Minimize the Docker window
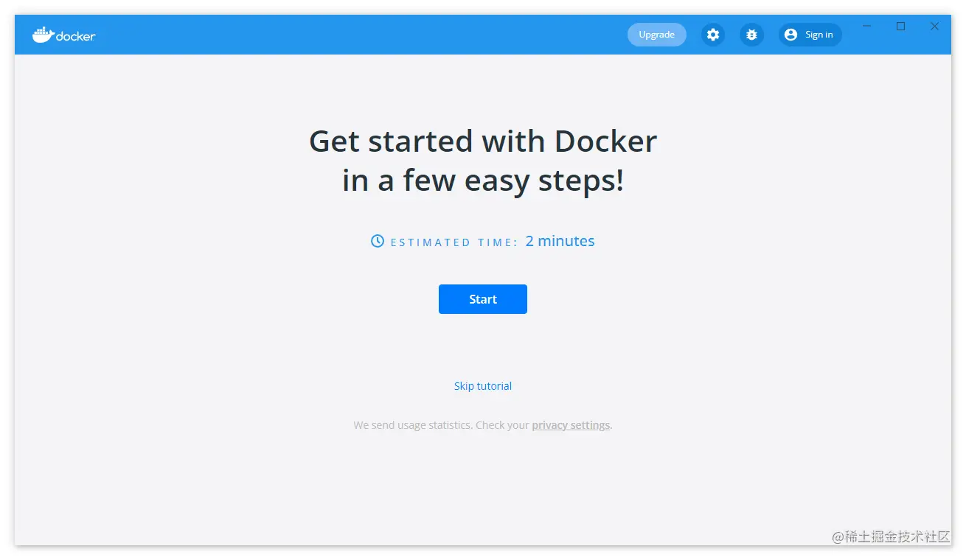Screen dimensions: 966x560 867,27
